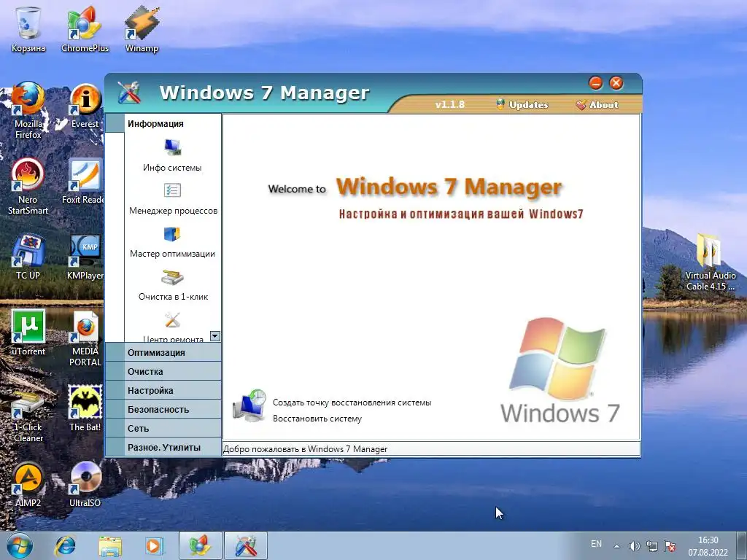
Task: Click the Windows 7 Manager logo icon
Action: pyautogui.click(x=129, y=93)
